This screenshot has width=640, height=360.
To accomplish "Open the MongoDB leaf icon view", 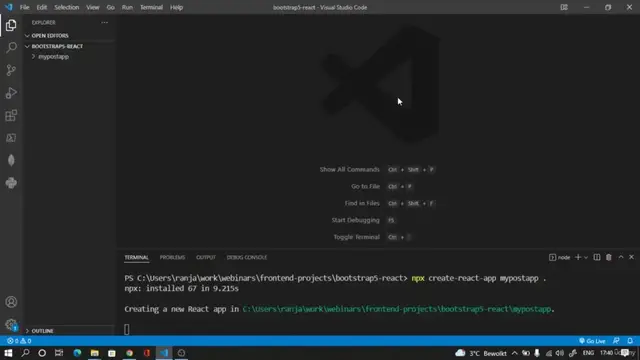I will pos(11,160).
